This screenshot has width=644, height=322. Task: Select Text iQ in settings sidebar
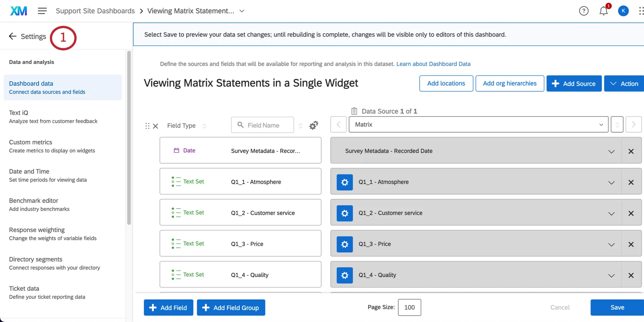[53, 117]
